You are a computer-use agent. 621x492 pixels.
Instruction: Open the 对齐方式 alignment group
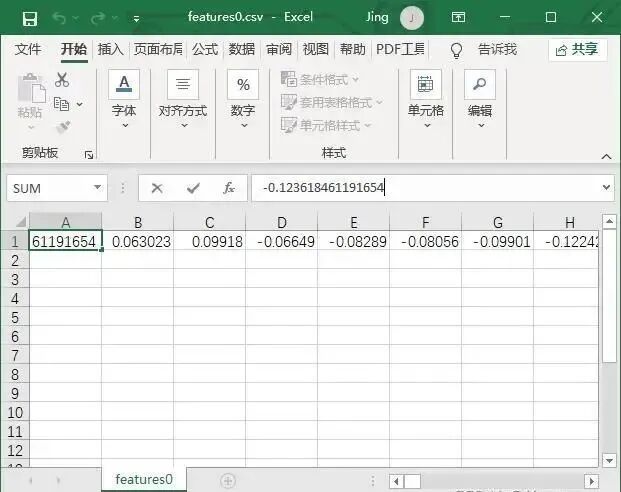[183, 99]
